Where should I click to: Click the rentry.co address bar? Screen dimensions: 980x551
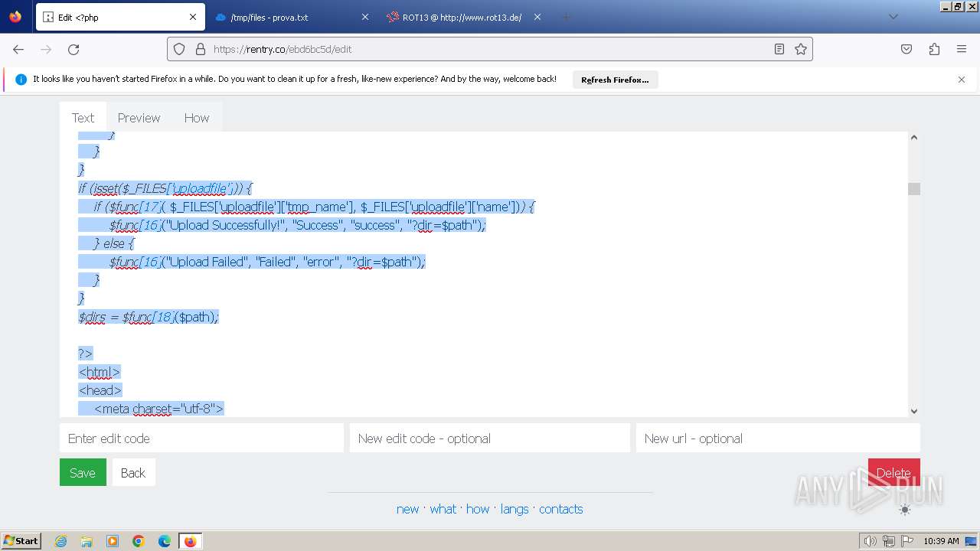(490, 49)
